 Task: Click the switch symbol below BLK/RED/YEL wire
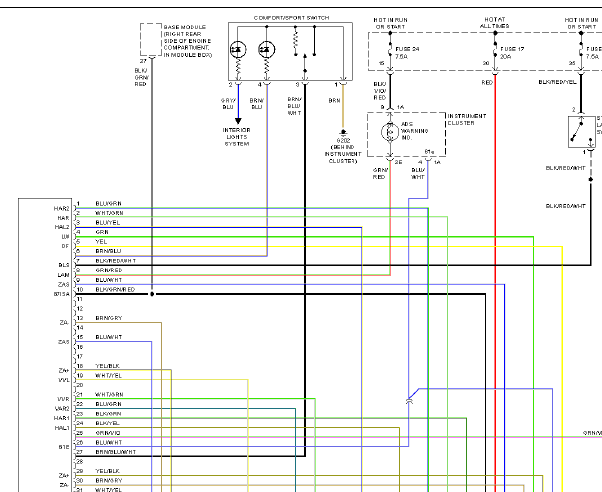[582, 132]
